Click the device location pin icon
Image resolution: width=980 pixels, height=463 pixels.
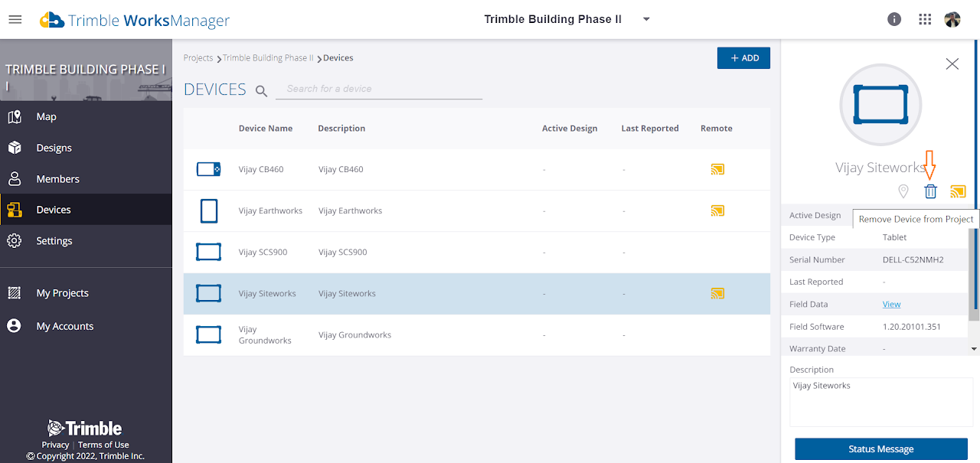(903, 191)
